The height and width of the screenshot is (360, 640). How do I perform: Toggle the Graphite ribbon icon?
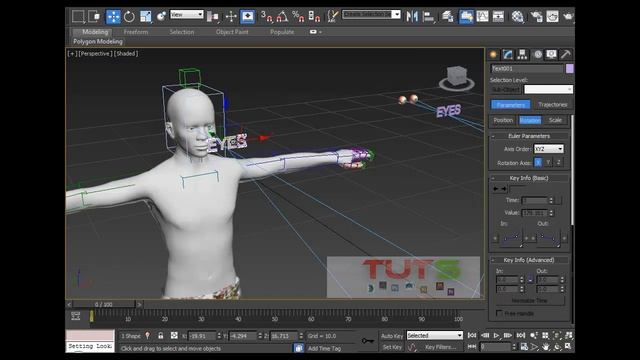pos(466,16)
